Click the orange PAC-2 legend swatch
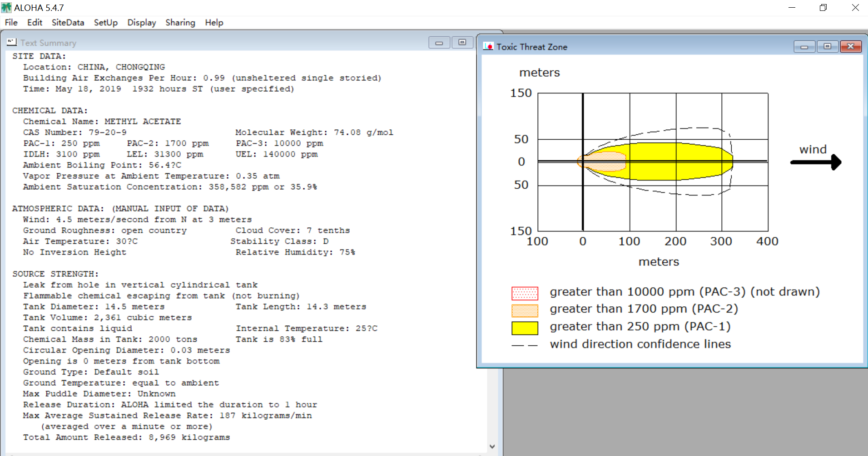Image resolution: width=868 pixels, height=456 pixels. pyautogui.click(x=525, y=310)
